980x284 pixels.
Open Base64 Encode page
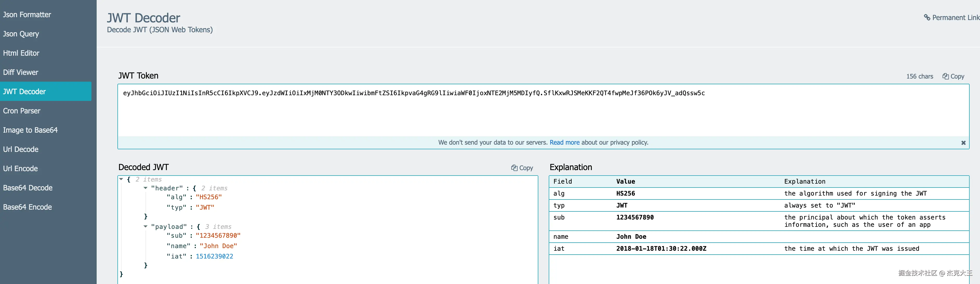click(x=27, y=207)
